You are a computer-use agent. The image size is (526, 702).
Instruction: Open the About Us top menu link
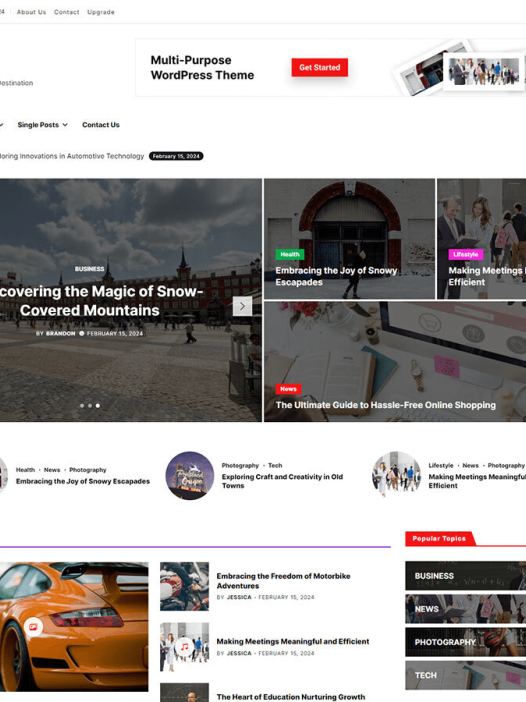pos(31,12)
